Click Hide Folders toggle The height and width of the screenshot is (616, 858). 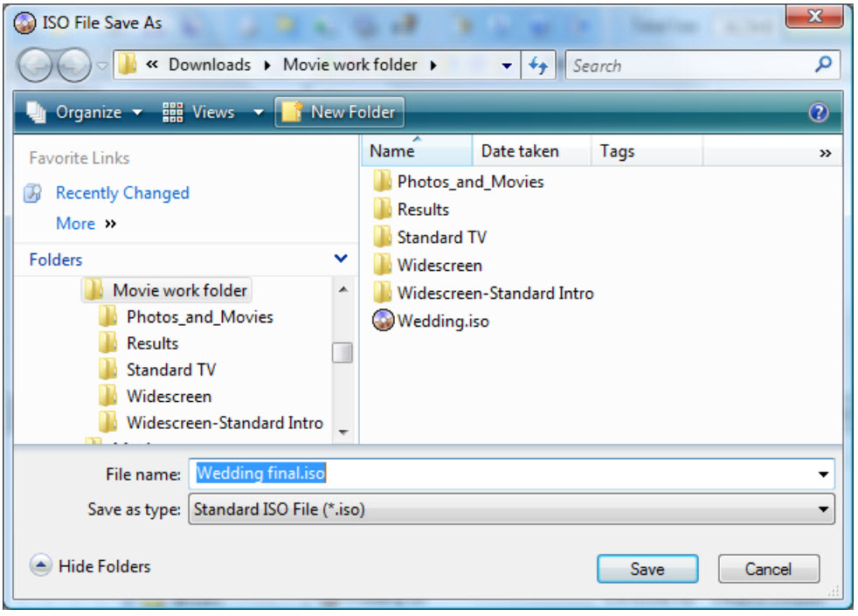pos(90,565)
